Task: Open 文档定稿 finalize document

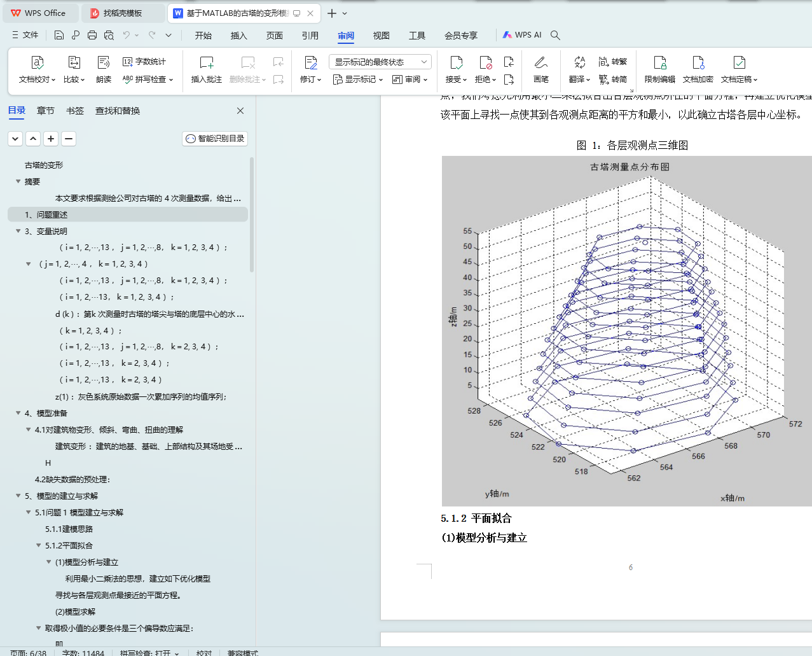Action: click(739, 69)
